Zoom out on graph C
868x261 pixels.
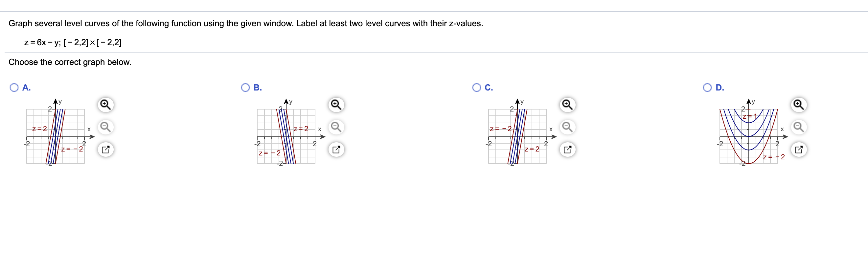pos(568,127)
